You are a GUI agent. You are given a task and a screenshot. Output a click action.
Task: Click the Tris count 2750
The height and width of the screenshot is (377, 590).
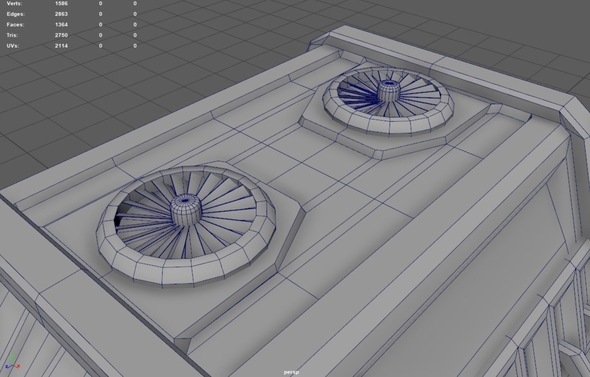click(61, 35)
